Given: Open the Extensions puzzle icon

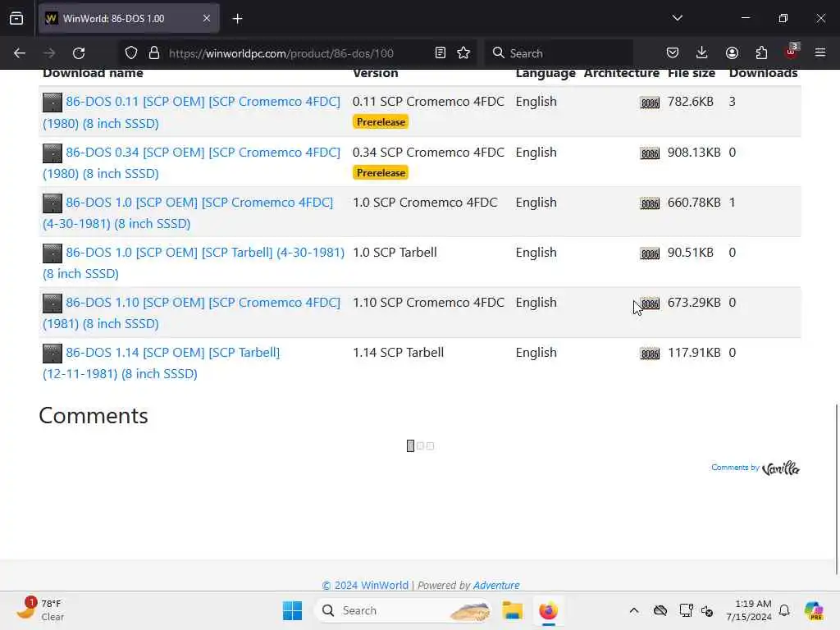Looking at the screenshot, I should [x=761, y=53].
